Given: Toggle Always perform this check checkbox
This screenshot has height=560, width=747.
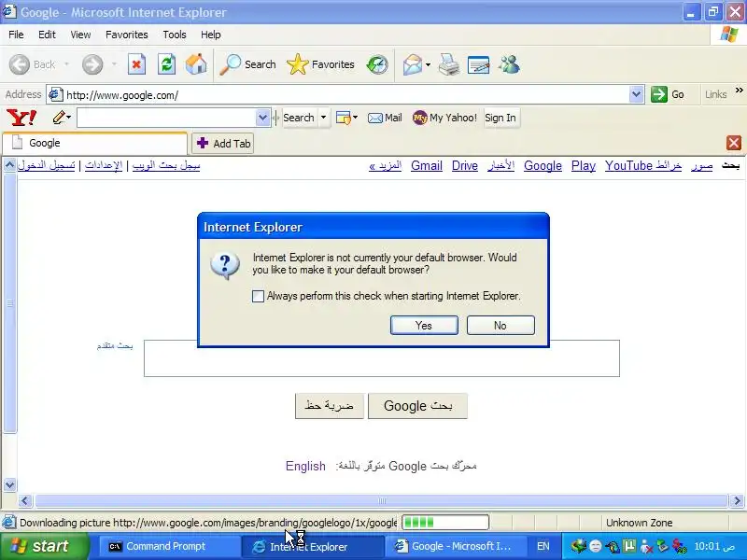Looking at the screenshot, I should click(x=258, y=296).
